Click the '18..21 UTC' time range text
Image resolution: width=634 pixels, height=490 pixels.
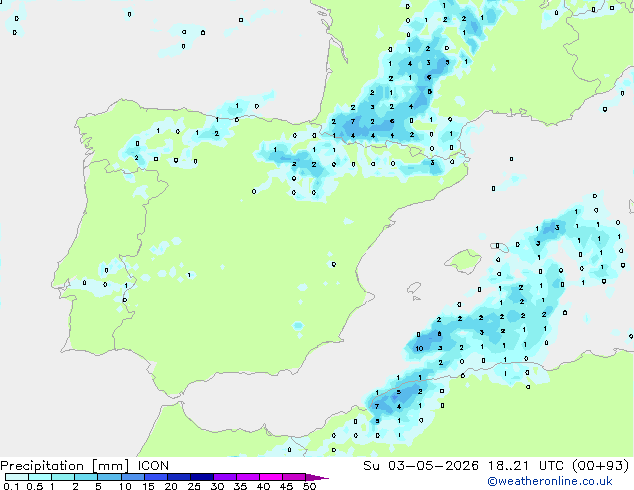(526, 466)
